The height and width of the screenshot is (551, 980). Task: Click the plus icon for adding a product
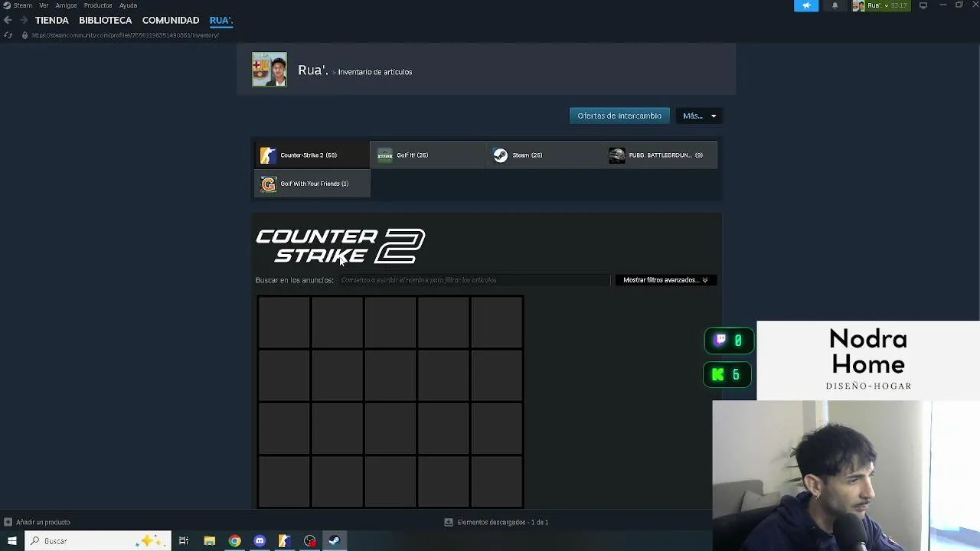tap(8, 522)
